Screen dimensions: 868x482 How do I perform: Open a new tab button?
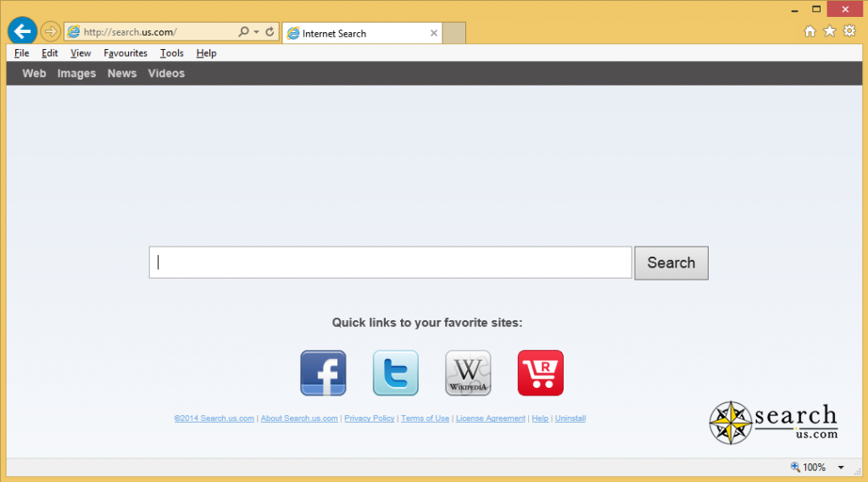[x=454, y=33]
